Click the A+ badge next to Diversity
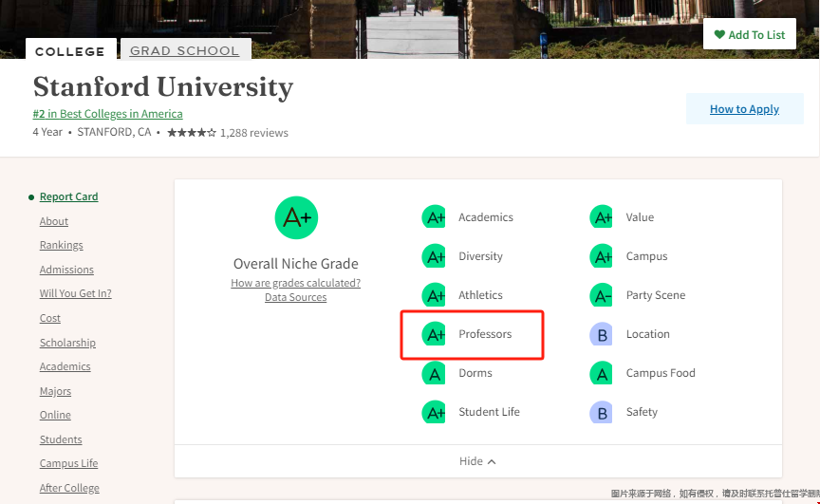820x504 pixels. click(434, 256)
